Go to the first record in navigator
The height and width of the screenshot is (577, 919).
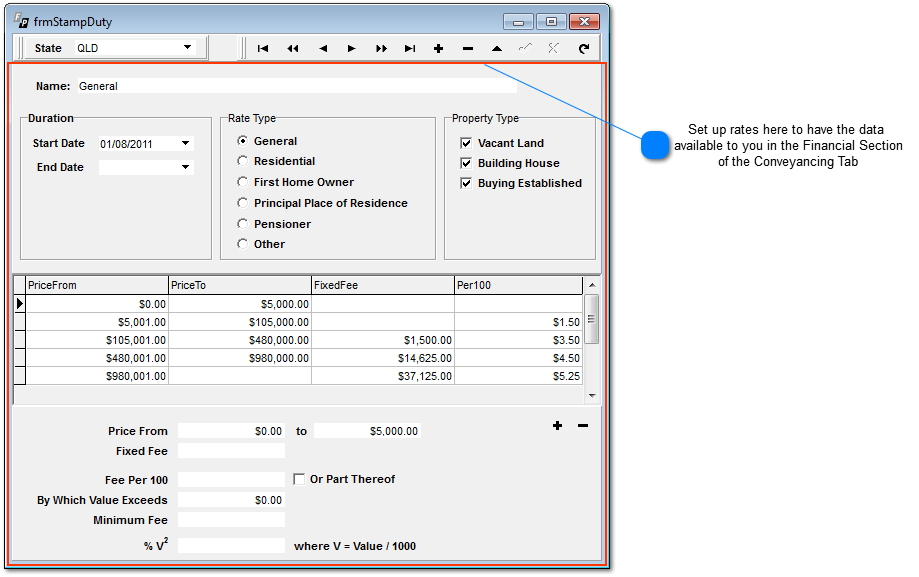click(x=263, y=48)
